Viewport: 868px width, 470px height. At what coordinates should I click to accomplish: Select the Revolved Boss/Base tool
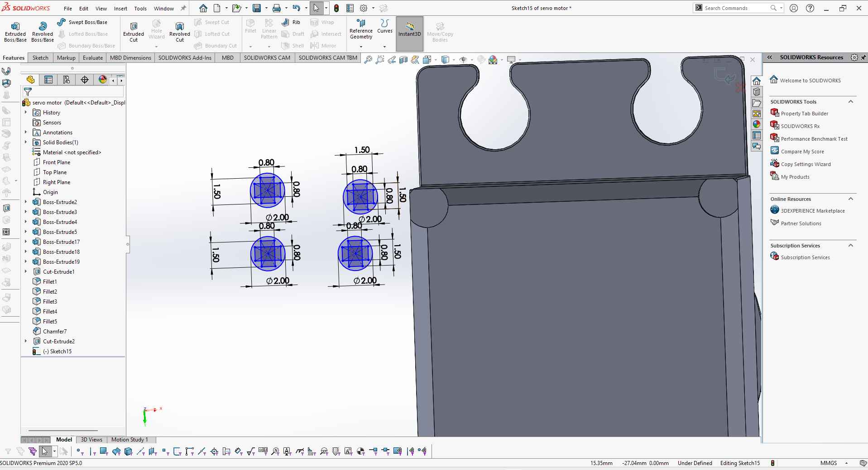point(43,32)
